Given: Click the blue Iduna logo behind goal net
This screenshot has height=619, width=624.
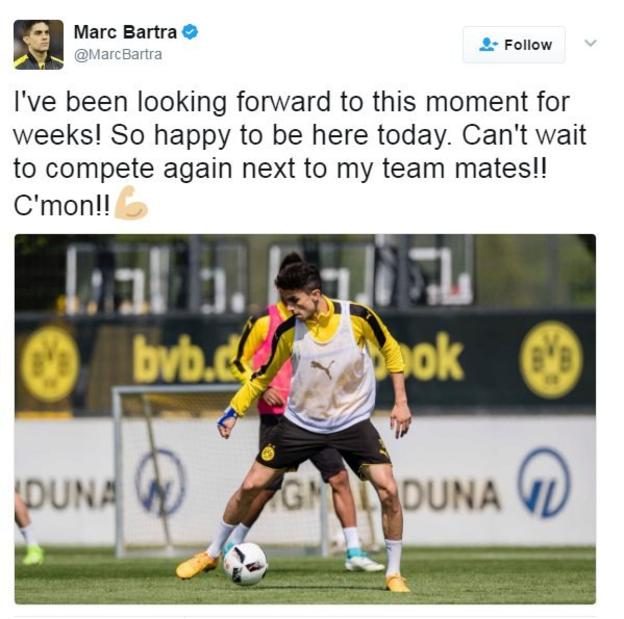Looking at the screenshot, I should pos(160,482).
